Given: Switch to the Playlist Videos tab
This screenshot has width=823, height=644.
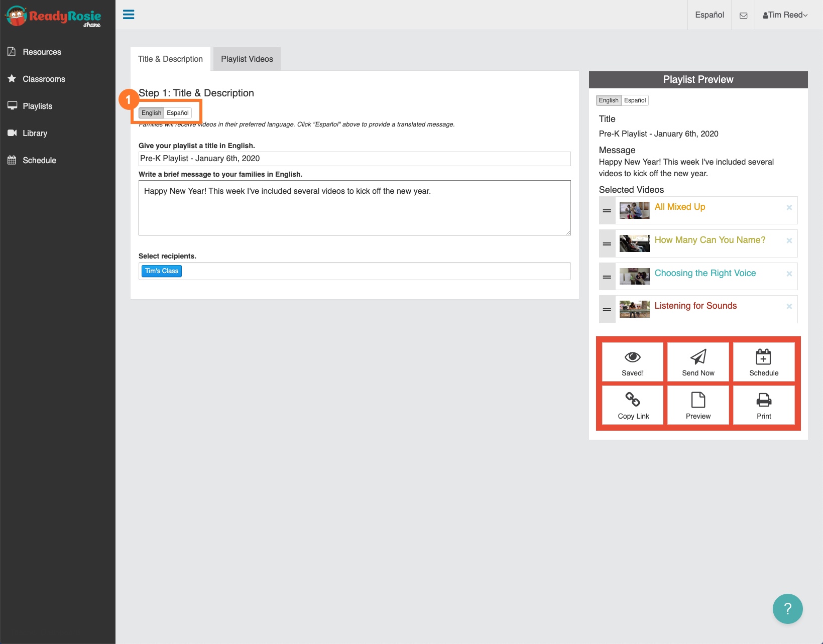Looking at the screenshot, I should pos(247,59).
